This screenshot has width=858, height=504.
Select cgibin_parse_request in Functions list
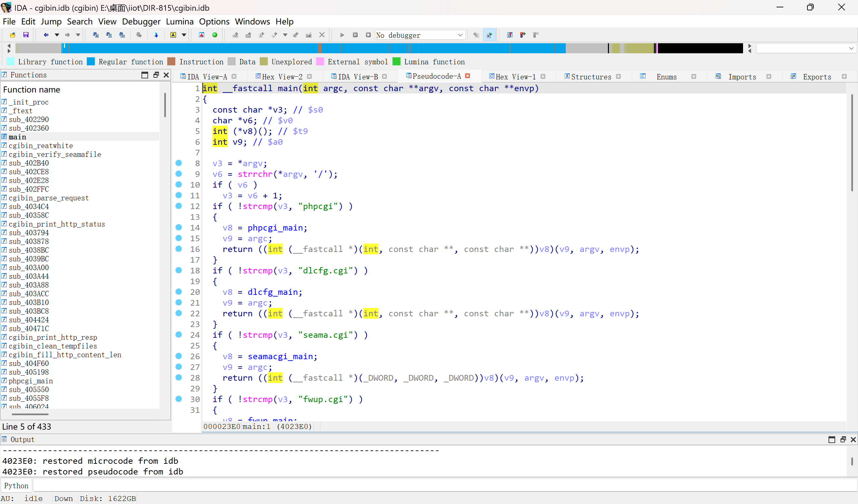pos(80,198)
